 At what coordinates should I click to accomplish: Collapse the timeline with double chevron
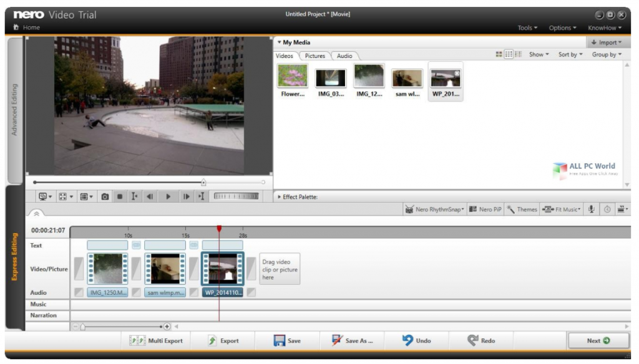tap(36, 213)
